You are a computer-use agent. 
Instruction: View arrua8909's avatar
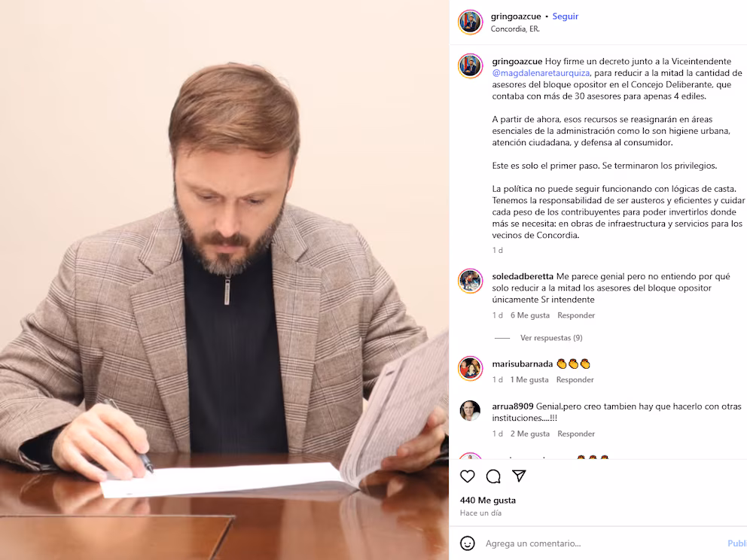470,410
